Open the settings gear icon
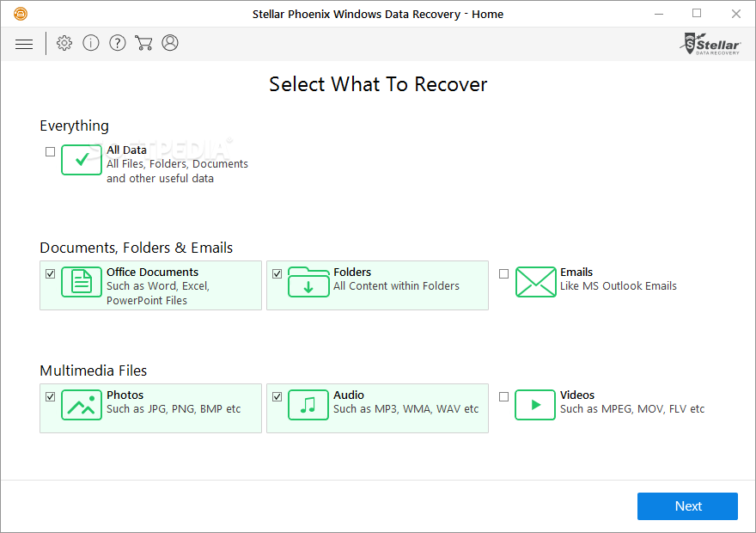 pos(64,43)
